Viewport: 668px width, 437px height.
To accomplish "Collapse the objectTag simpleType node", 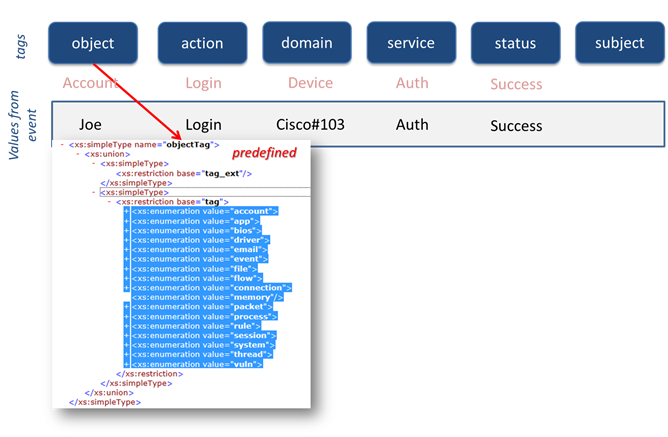I will pos(62,145).
